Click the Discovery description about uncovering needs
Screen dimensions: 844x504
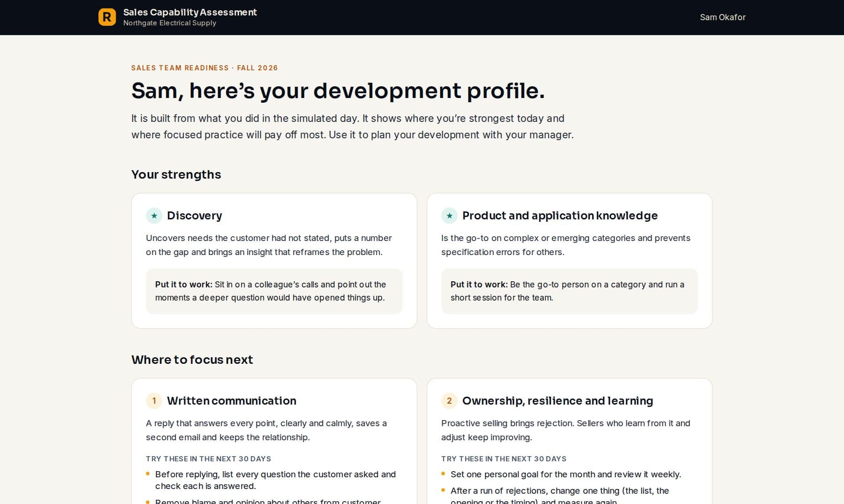(269, 245)
